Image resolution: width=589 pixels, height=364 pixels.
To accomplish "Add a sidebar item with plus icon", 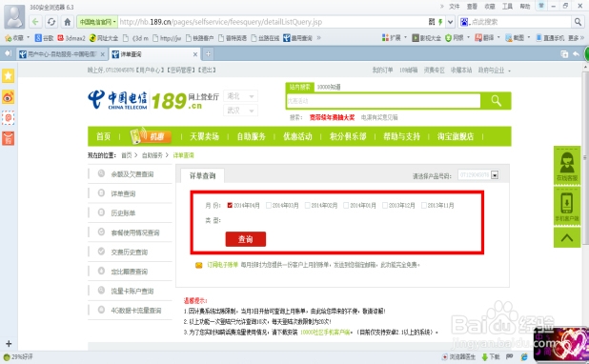I will [9, 343].
